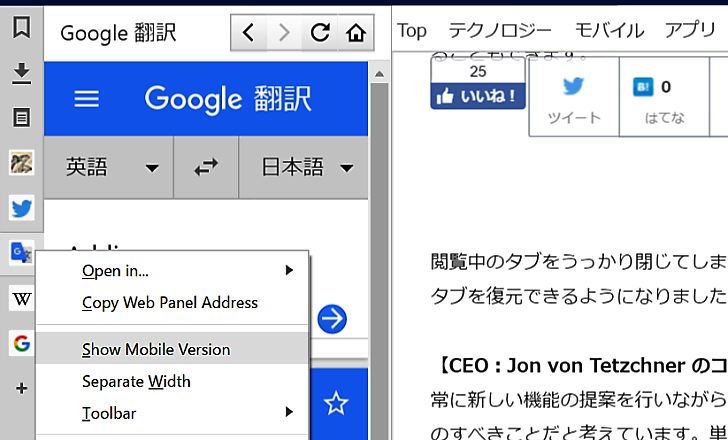Open the Downloads panel icon

point(21,74)
